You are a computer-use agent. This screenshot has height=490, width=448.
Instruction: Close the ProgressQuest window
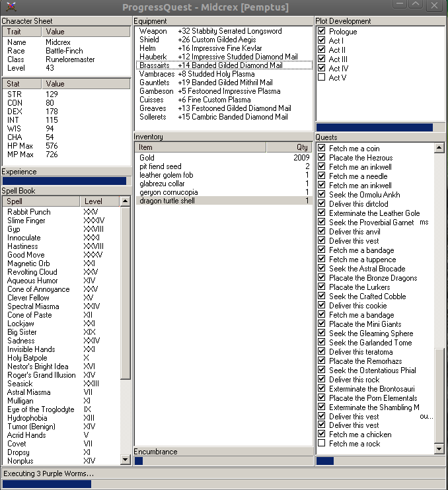(434, 5)
